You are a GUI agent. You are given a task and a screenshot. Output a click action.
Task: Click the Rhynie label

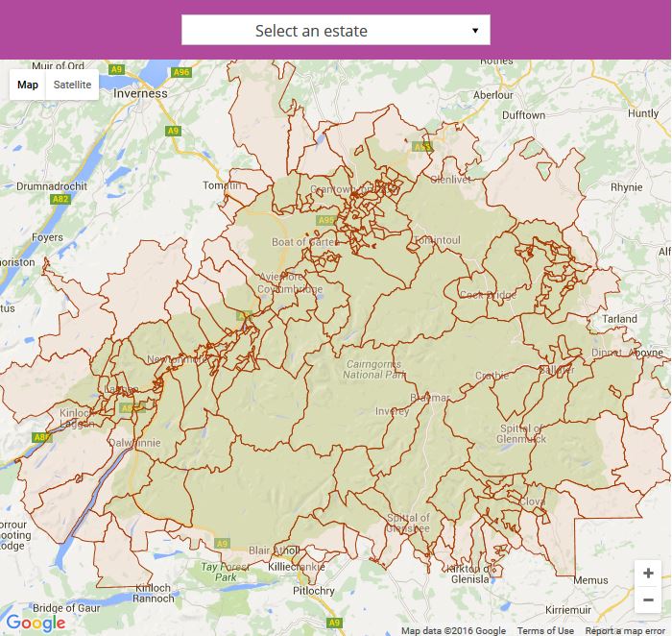[627, 187]
